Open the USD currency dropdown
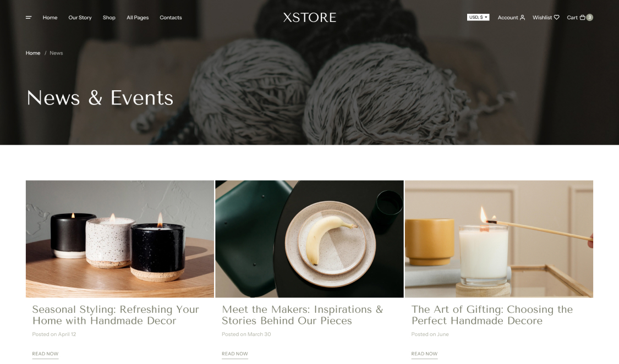The height and width of the screenshot is (364, 619). tap(478, 18)
